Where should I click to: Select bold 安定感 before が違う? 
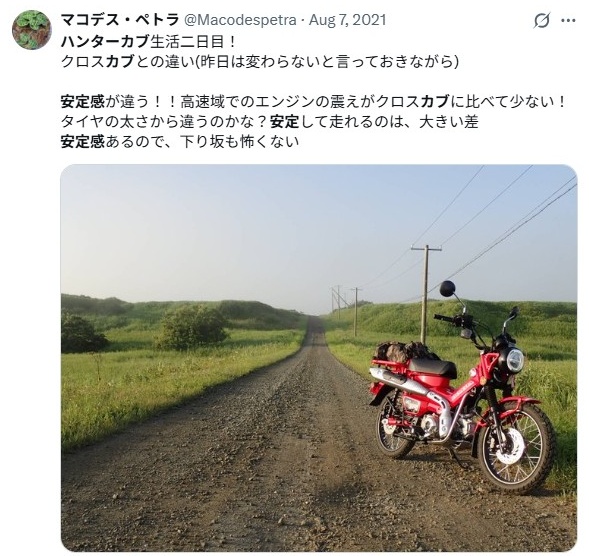click(x=83, y=102)
